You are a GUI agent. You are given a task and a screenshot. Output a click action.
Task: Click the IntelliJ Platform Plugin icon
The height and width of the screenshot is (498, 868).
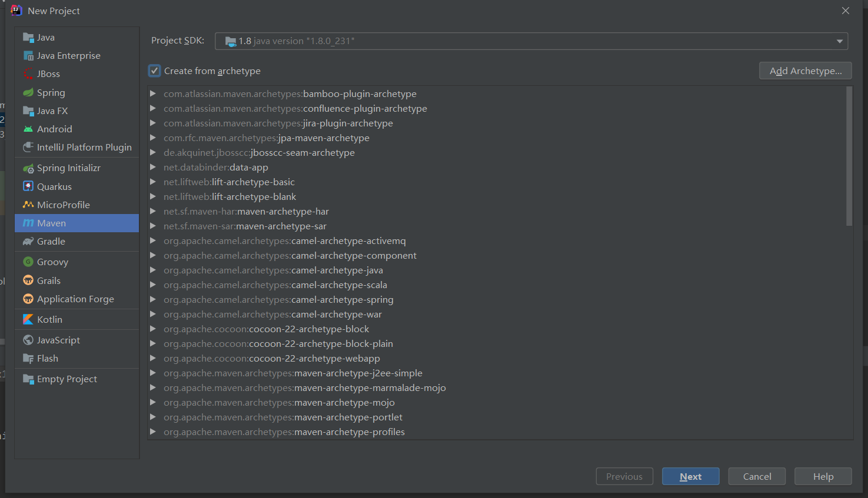(28, 147)
